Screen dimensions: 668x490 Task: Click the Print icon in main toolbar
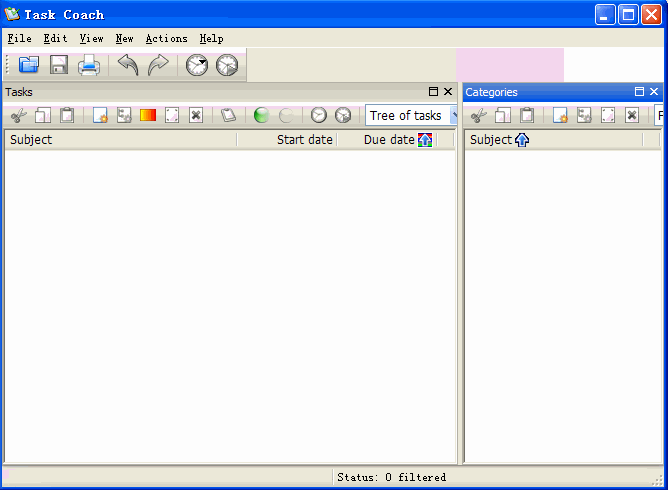89,65
